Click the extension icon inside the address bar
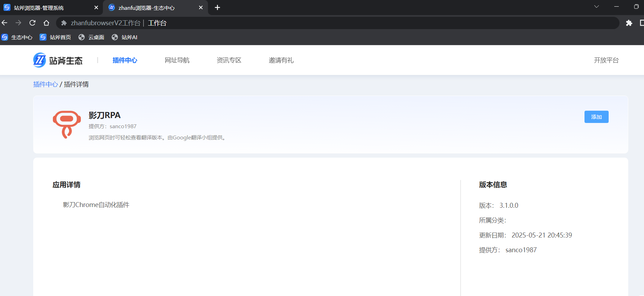 [64, 23]
